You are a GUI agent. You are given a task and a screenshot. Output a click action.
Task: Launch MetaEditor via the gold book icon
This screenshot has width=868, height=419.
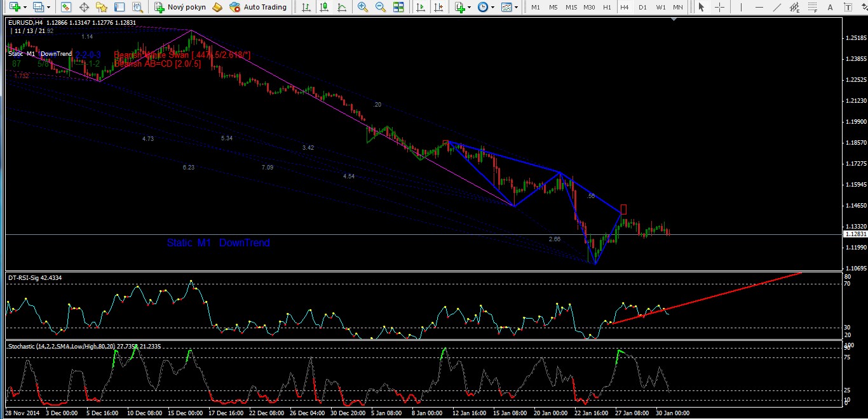[x=217, y=7]
